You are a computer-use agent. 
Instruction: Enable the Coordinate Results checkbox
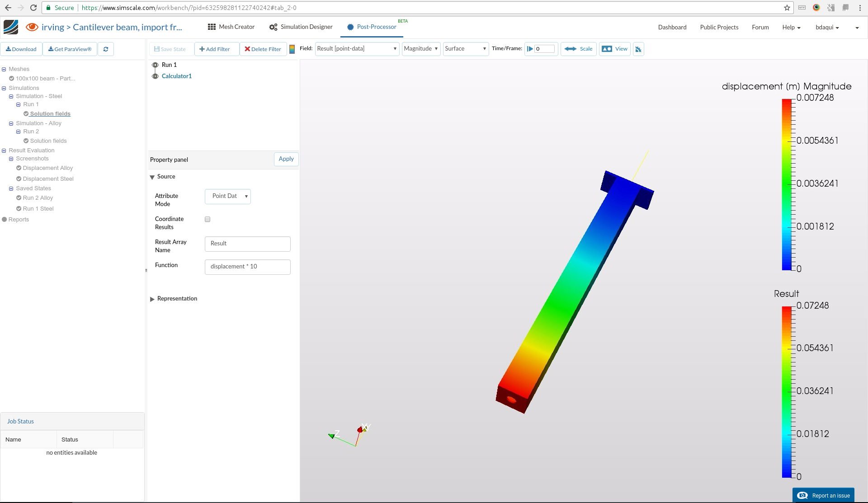208,219
